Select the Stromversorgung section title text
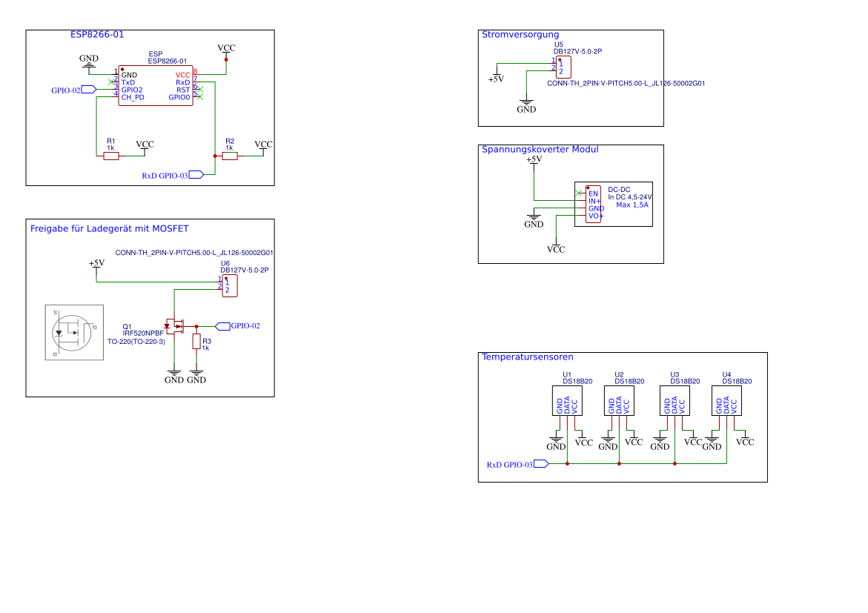Screen dimensions: 868x613 coord(520,34)
